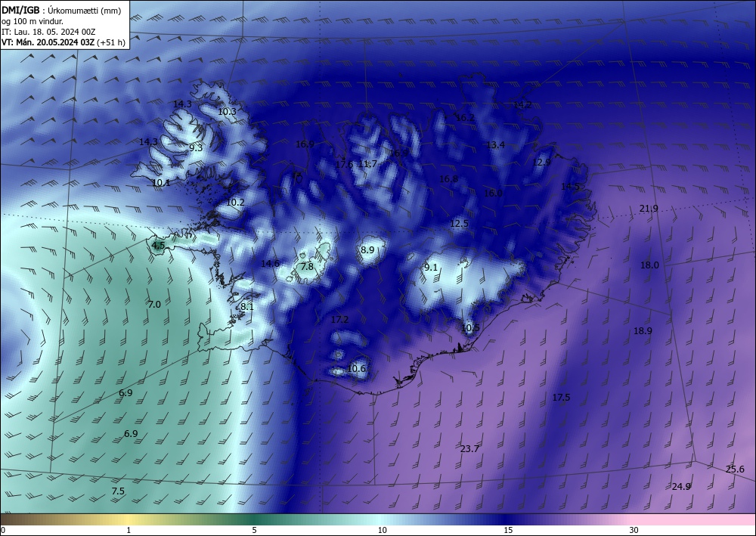The image size is (756, 536).
Task: Click the 9.3 value on the map
Action: [196, 148]
